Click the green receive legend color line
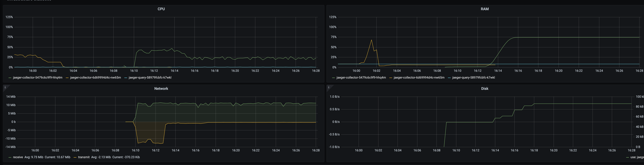This screenshot has width=644, height=165. (x=10, y=158)
